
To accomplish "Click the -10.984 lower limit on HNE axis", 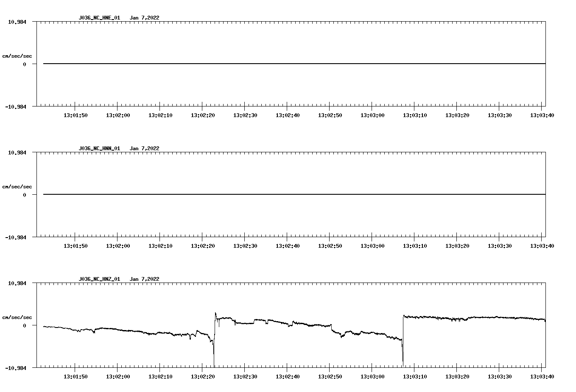I will click(16, 107).
